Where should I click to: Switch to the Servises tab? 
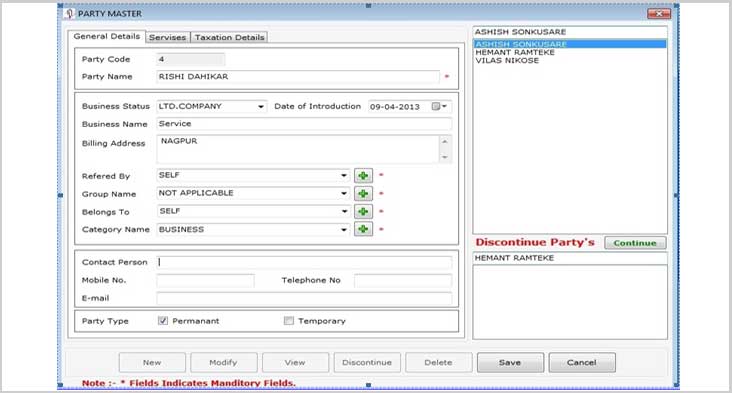tap(167, 37)
